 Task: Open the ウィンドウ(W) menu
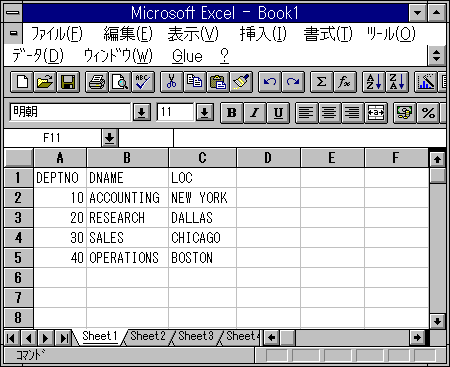pyautogui.click(x=118, y=56)
